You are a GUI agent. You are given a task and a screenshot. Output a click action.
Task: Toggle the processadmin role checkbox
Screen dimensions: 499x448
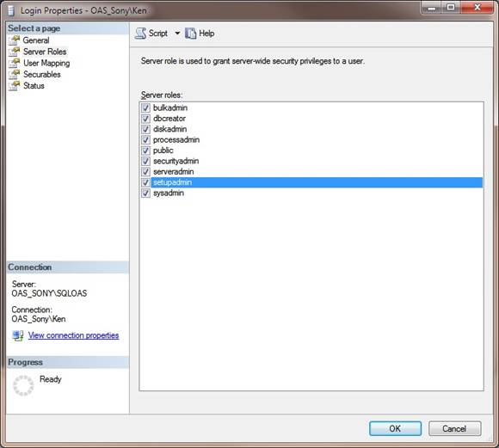point(145,140)
